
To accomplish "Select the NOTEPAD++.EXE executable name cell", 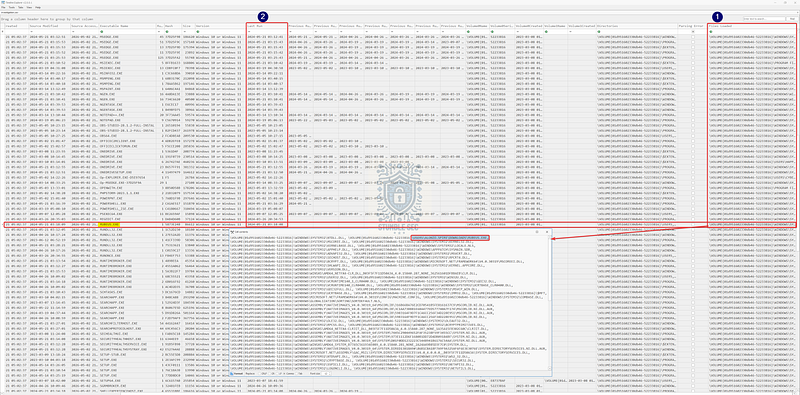I will click(x=128, y=115).
